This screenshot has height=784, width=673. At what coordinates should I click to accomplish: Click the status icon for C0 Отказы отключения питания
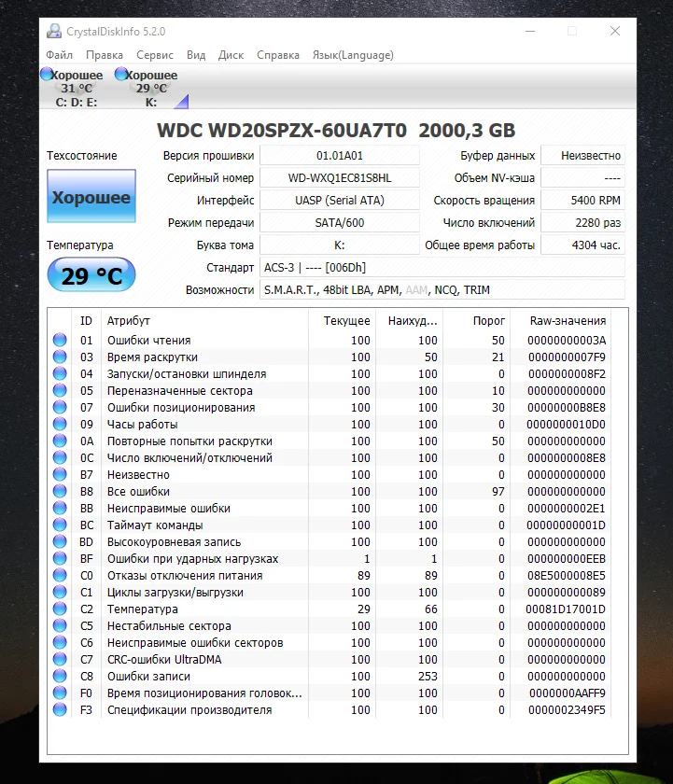[60, 576]
